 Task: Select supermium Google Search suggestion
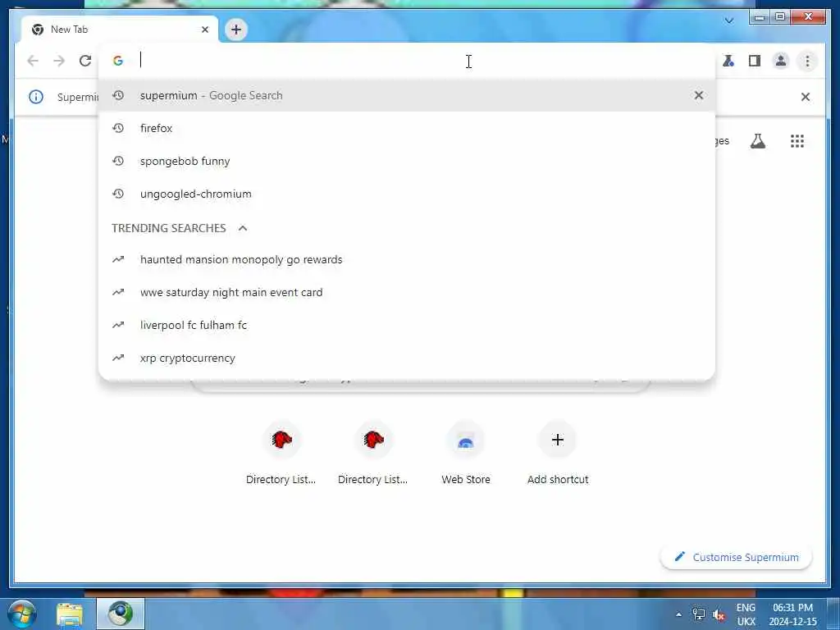click(407, 95)
